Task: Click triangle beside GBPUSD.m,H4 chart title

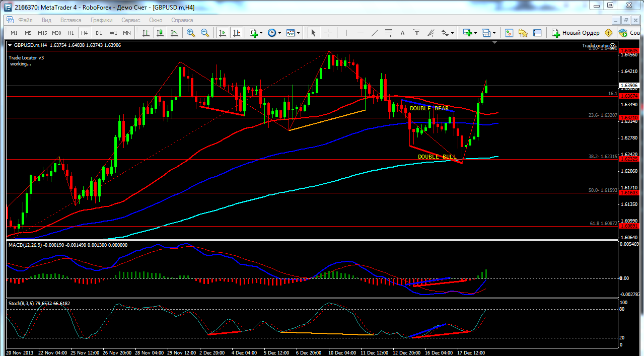Action: click(x=10, y=45)
